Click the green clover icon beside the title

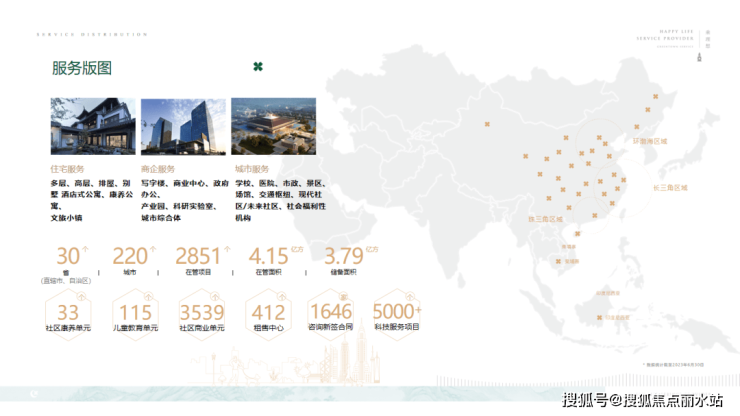258,67
